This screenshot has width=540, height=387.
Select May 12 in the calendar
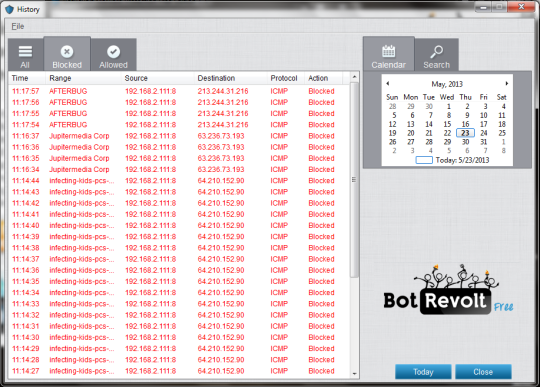point(392,124)
